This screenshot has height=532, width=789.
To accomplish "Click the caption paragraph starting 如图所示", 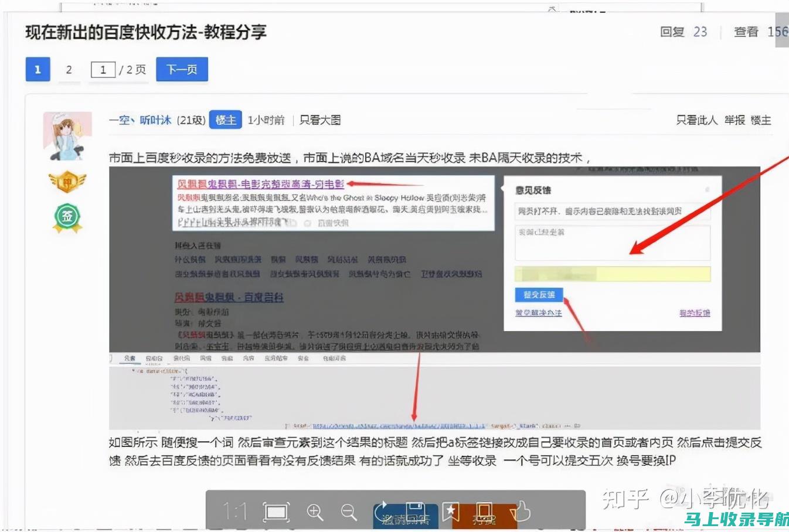I will coord(435,451).
